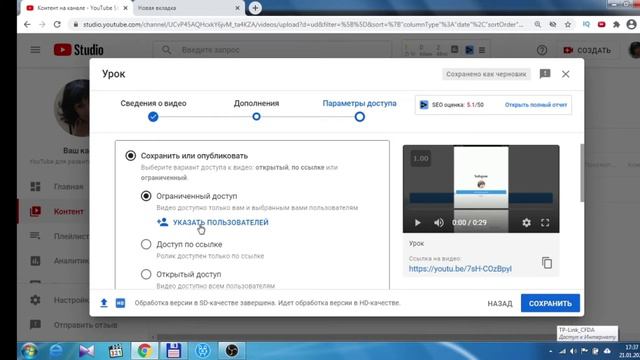This screenshot has height=360, width=640.
Task: Click the send feedback icon in the dialog header
Action: click(x=545, y=74)
